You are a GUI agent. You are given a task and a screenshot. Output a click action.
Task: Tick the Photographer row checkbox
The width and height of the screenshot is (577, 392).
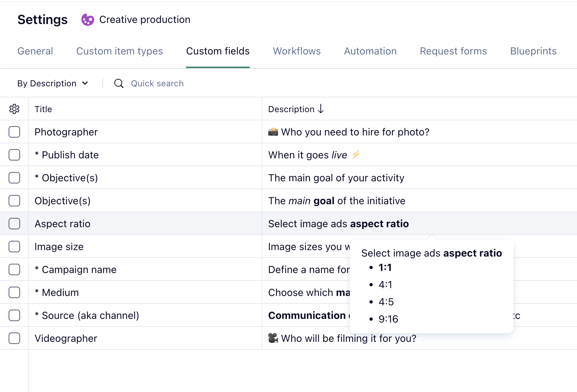pyautogui.click(x=14, y=132)
